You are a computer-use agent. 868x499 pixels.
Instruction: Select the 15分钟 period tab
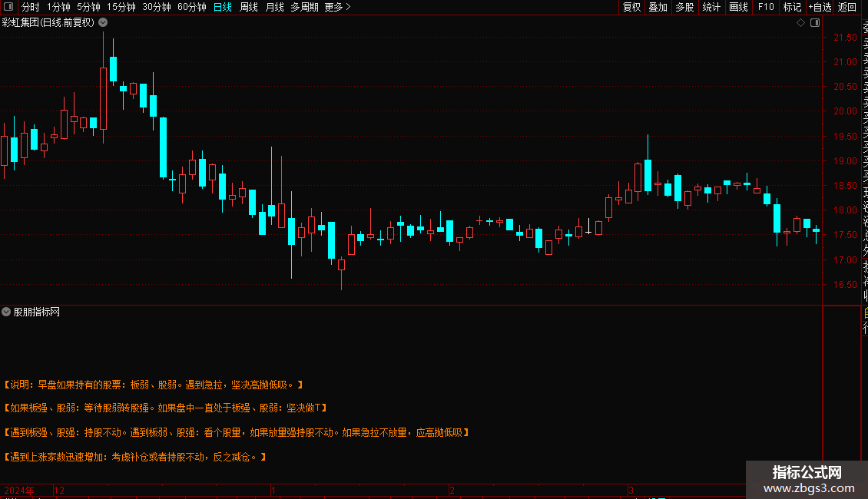click(x=121, y=7)
